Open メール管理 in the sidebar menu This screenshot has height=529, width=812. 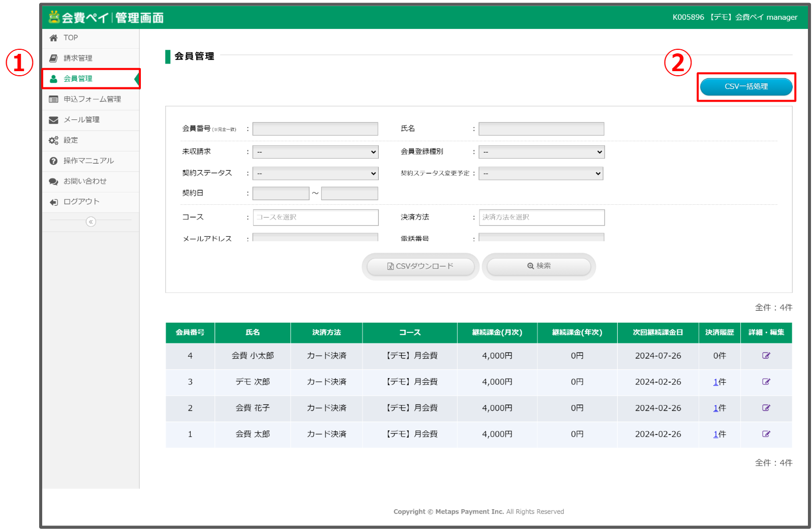(81, 120)
